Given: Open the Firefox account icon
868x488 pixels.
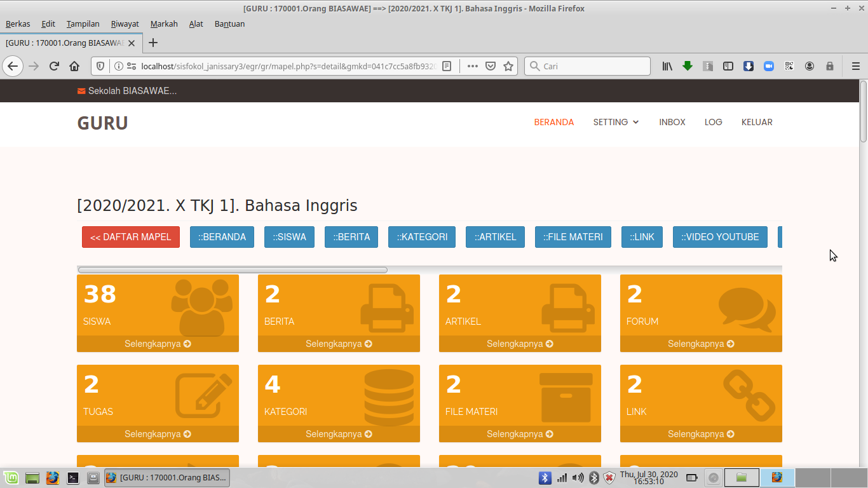Looking at the screenshot, I should (x=810, y=66).
